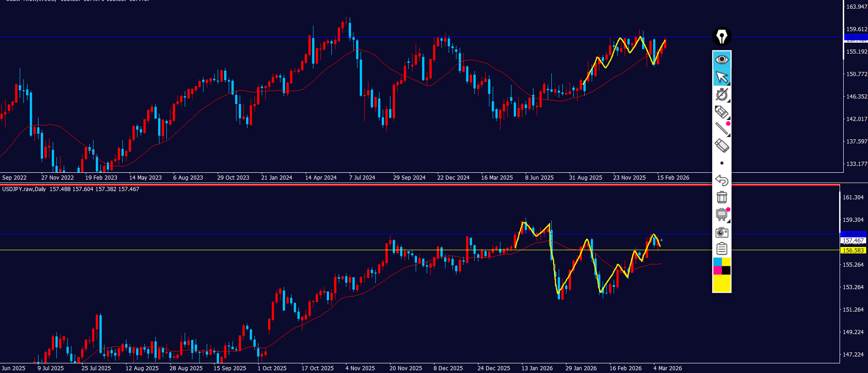Click the USDJPY.raw,Daily chart title
The height and width of the screenshot is (373, 868).
pyautogui.click(x=24, y=189)
